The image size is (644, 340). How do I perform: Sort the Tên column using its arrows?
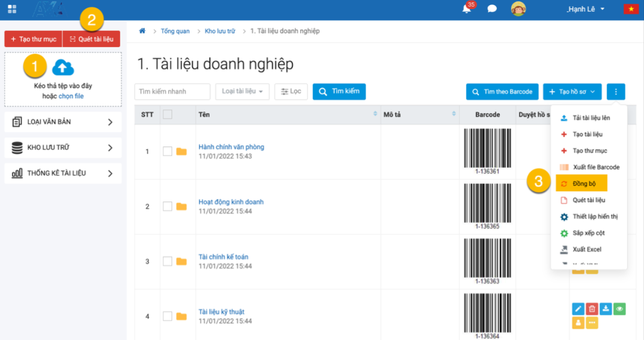coord(375,114)
